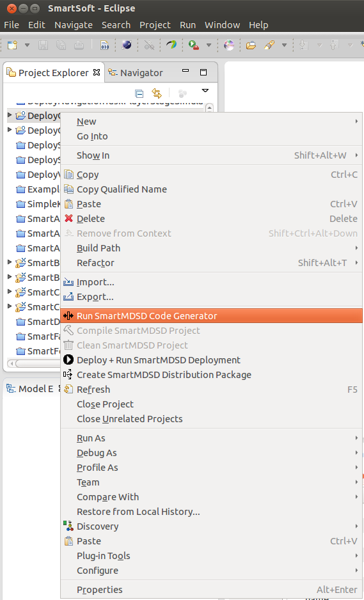Select Deploy + Run SmartMDSD Deployment
This screenshot has height=600, width=364.
tap(211, 360)
